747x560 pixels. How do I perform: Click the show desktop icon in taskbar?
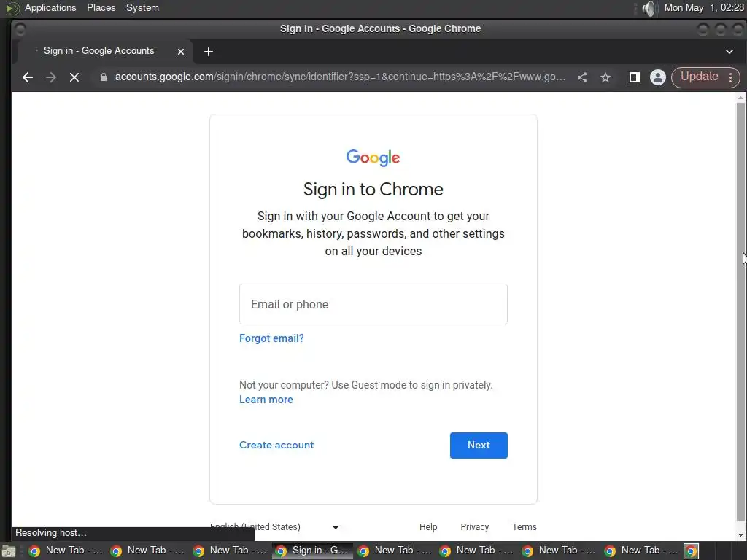(x=9, y=551)
